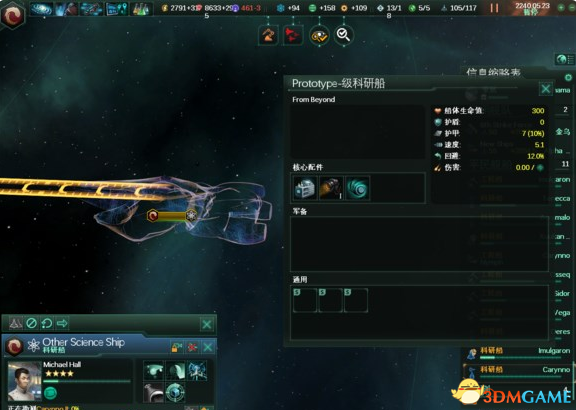576x410 pixels.
Task: Click the red disband ship button
Action: [192, 347]
